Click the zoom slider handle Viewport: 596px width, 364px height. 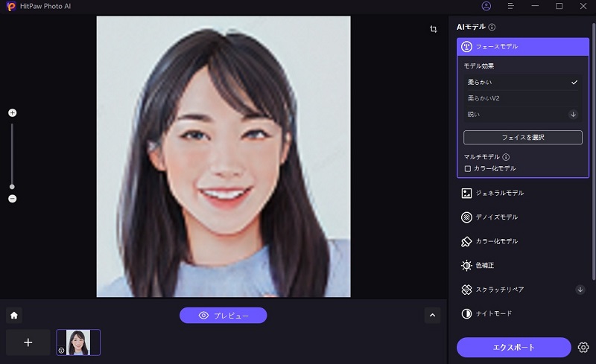click(12, 187)
